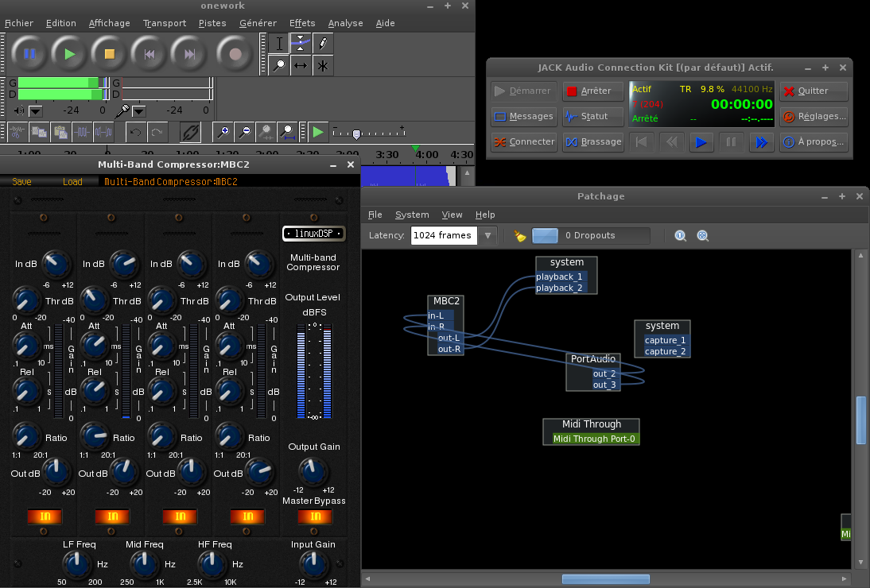This screenshot has width=870, height=588.
Task: Toggle the first band's IN bypass switch
Action: tap(44, 517)
